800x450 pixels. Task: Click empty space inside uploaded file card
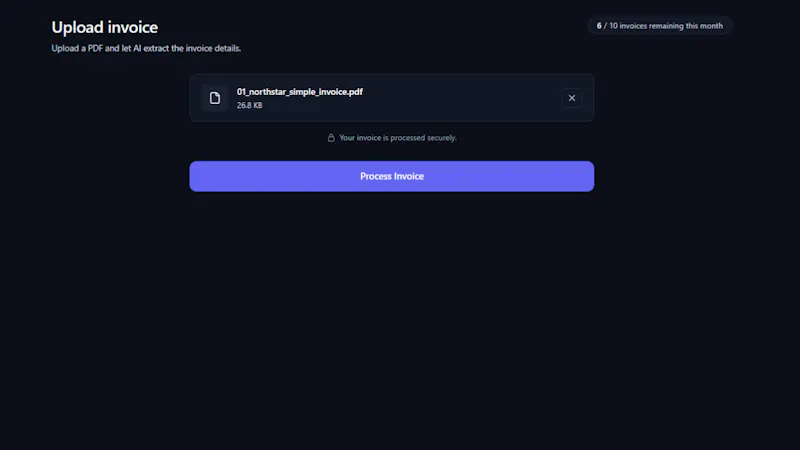click(x=459, y=98)
